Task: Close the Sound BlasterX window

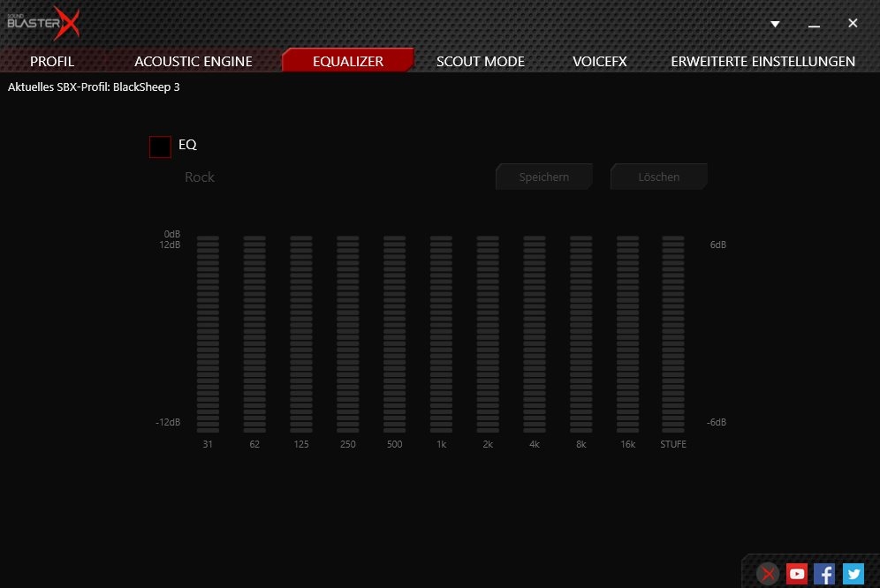Action: [x=853, y=23]
